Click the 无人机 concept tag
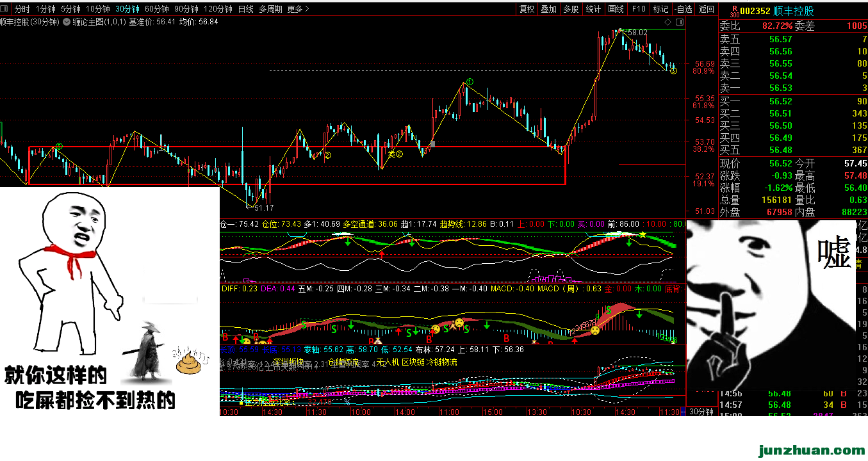Screen dimensions: 868x461 [x=388, y=362]
